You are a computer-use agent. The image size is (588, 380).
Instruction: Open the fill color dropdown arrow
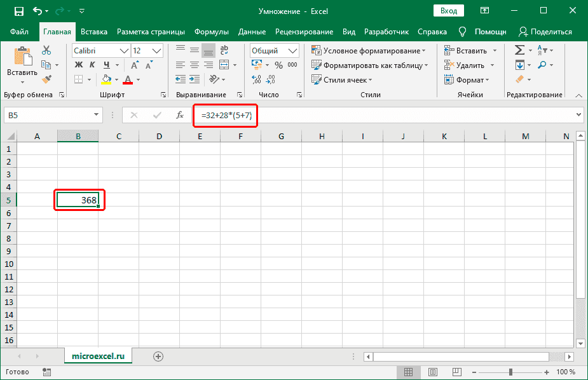point(116,79)
